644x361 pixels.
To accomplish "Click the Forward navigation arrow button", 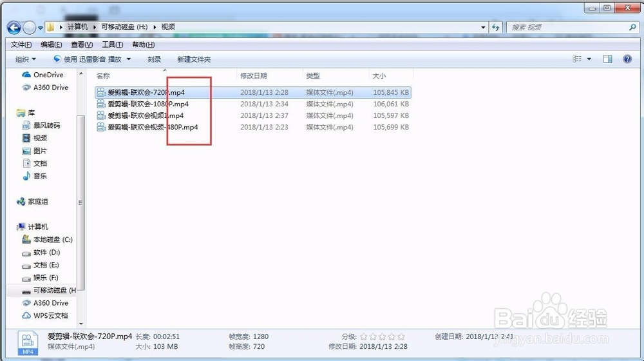I will [29, 28].
